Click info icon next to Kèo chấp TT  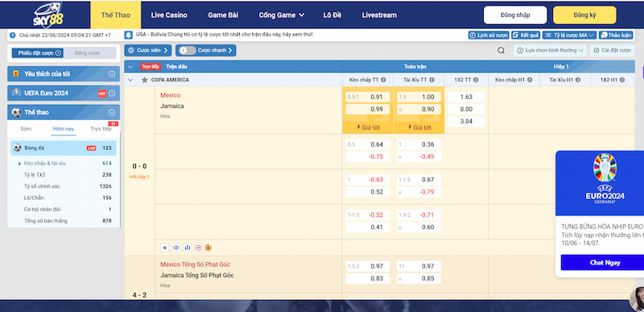pos(383,80)
